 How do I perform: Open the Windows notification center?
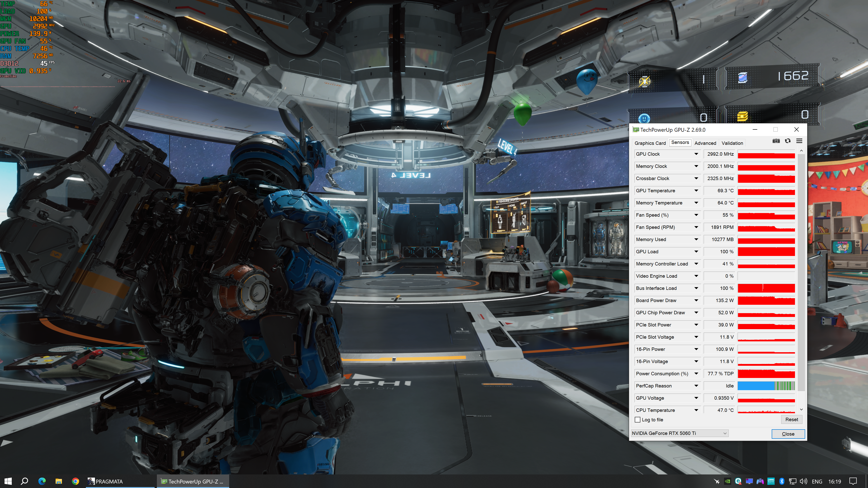pos(853,481)
